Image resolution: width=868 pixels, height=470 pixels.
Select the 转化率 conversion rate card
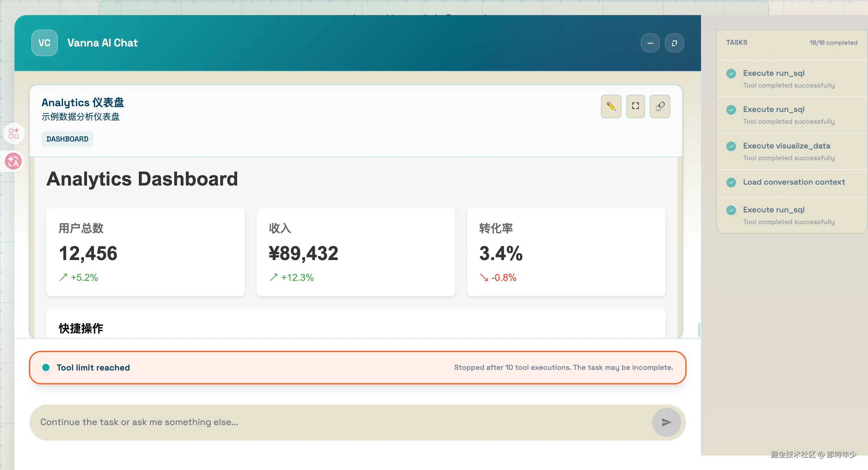(566, 252)
